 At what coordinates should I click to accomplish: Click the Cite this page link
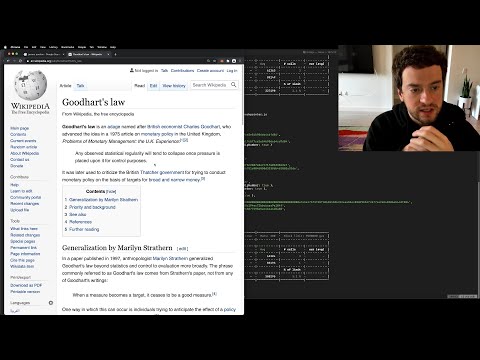[22, 260]
